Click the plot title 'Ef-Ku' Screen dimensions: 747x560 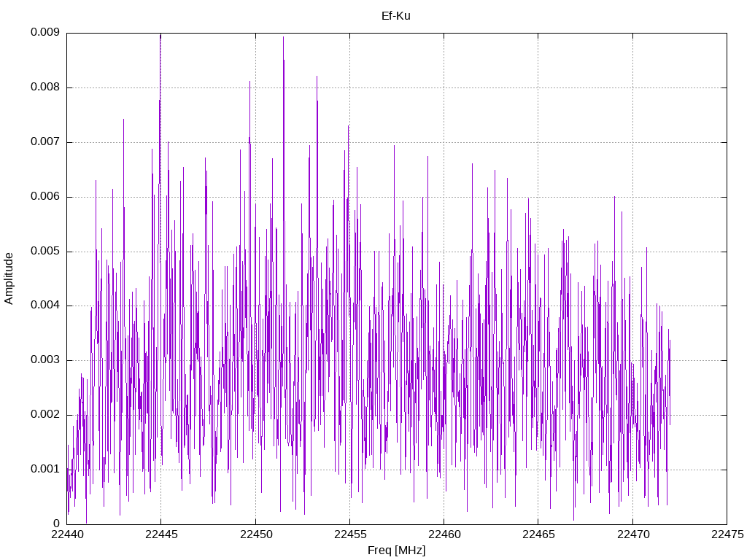coord(396,16)
